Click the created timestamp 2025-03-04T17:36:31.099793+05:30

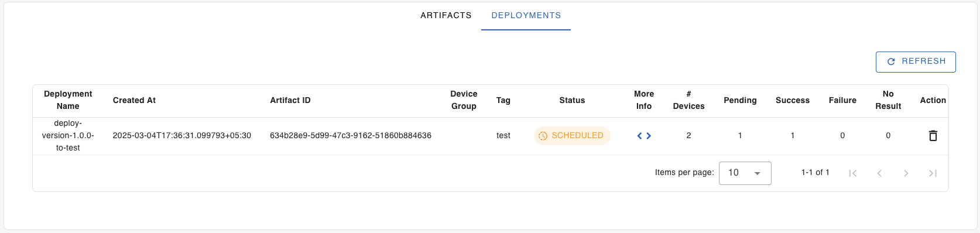[181, 136]
